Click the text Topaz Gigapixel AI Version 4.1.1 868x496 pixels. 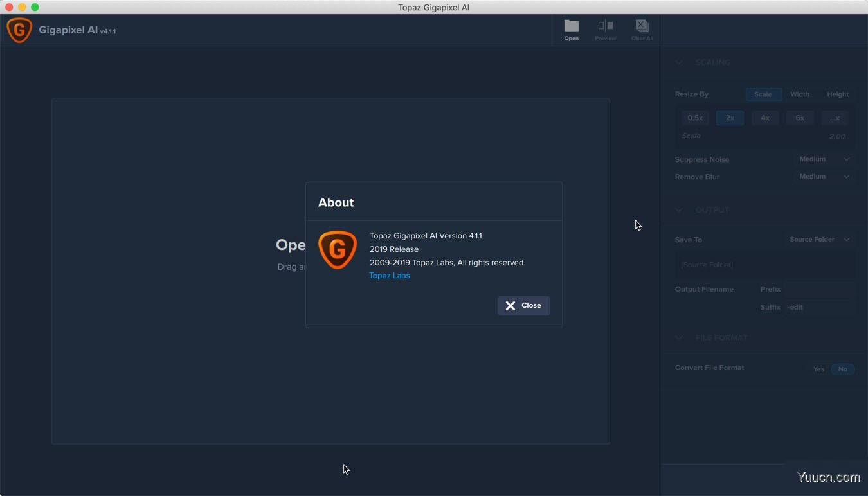click(426, 236)
